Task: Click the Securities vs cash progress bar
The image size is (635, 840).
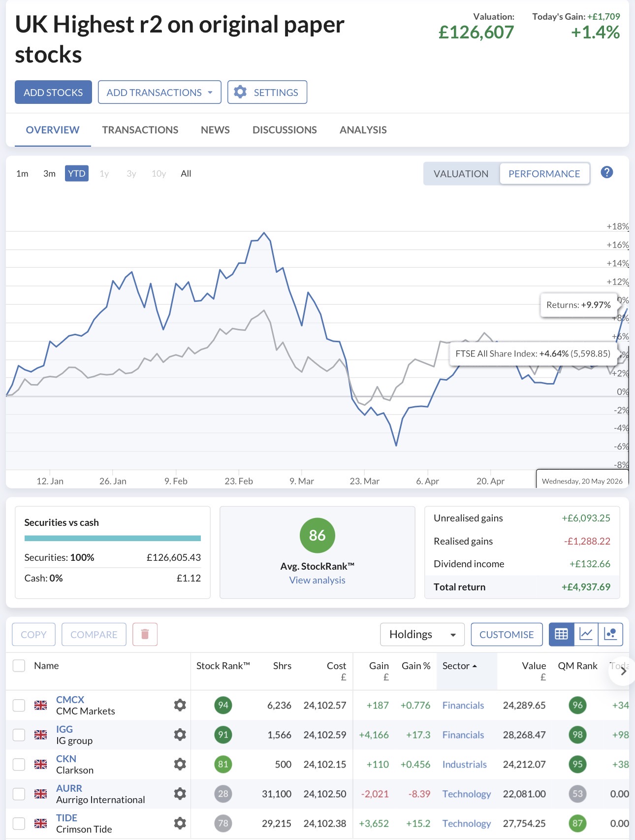Action: point(113,538)
